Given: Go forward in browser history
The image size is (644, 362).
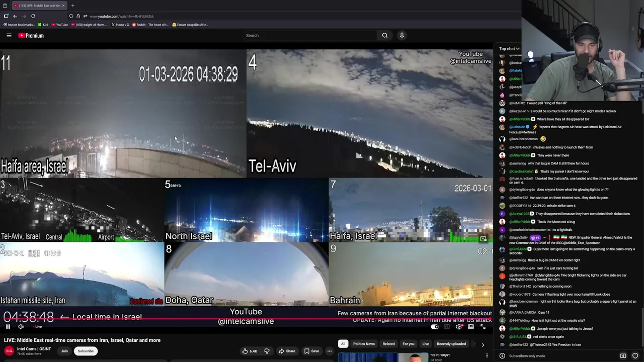Looking at the screenshot, I should pyautogui.click(x=24, y=16).
